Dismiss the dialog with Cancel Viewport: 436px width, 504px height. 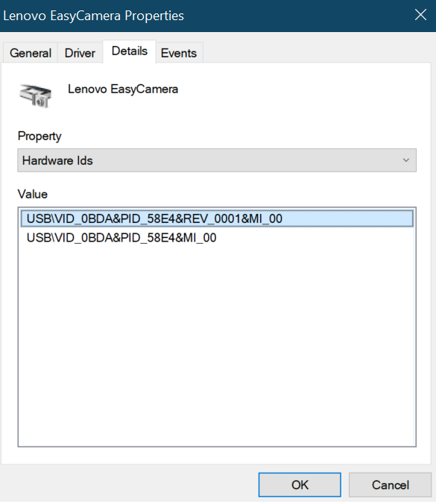[x=390, y=485]
